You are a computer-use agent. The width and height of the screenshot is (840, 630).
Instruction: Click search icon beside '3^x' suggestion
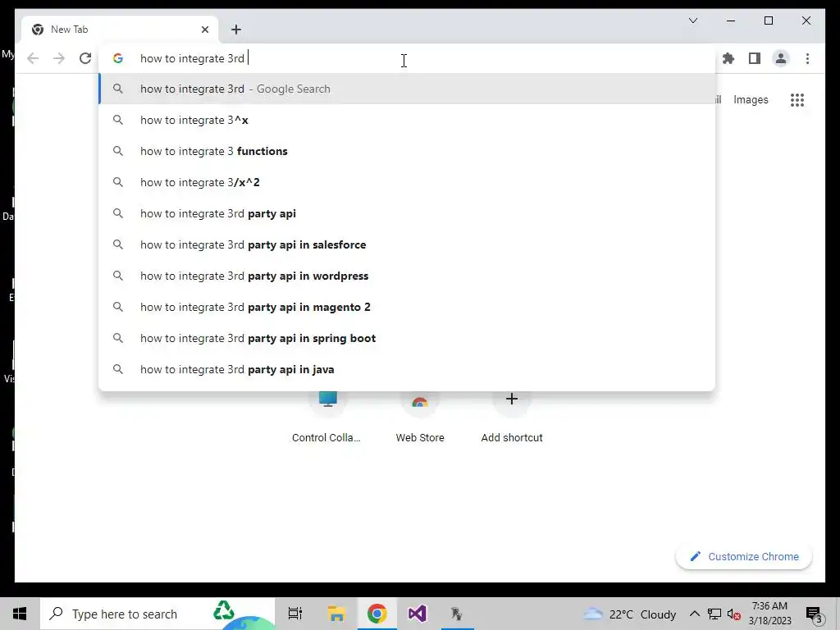118,120
